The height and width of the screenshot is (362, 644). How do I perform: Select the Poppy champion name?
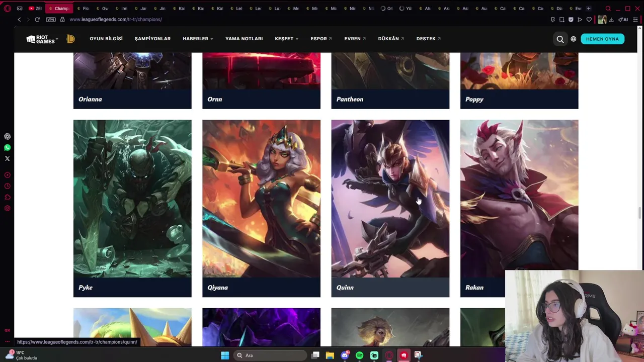pos(474,99)
